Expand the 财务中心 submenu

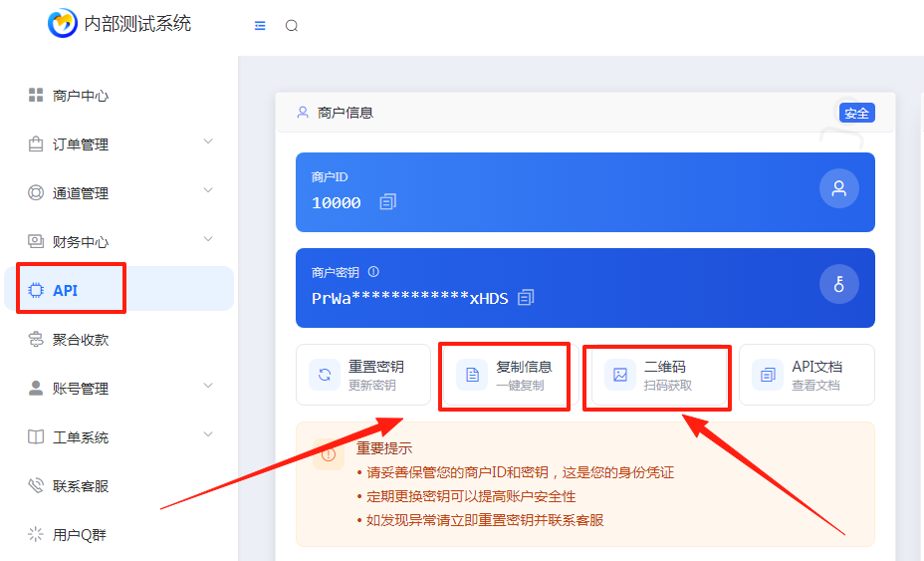(208, 239)
